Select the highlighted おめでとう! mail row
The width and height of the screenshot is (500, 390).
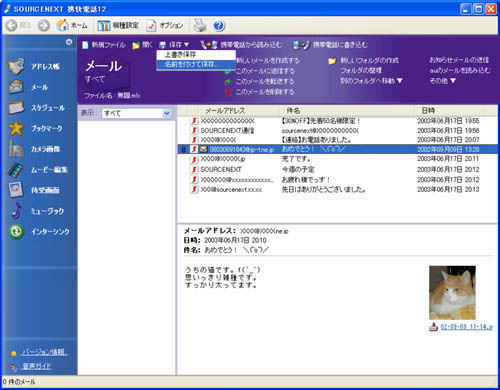point(338,149)
